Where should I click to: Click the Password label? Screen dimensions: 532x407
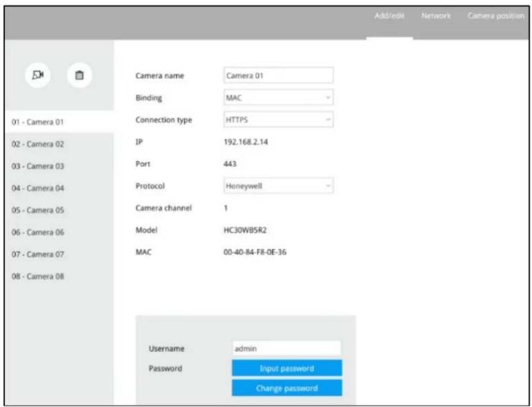165,369
